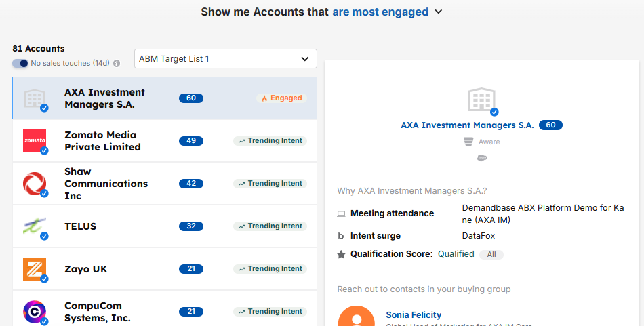Open AXA Investment Managers S.A. detail link
The width and height of the screenshot is (644, 326).
[x=467, y=125]
